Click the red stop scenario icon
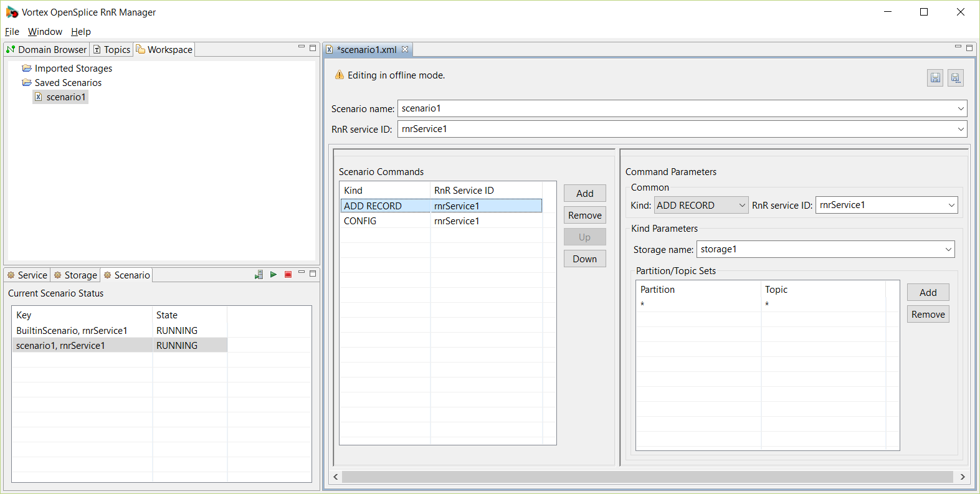The width and height of the screenshot is (980, 494). pyautogui.click(x=288, y=274)
